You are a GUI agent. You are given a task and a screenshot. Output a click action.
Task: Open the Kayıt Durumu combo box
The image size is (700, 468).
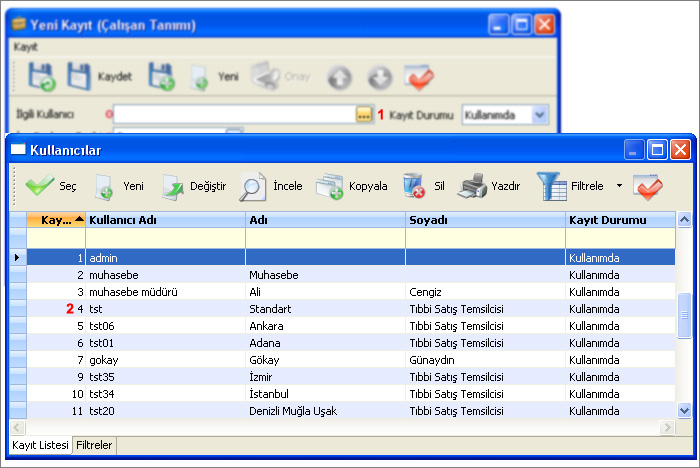pos(540,115)
